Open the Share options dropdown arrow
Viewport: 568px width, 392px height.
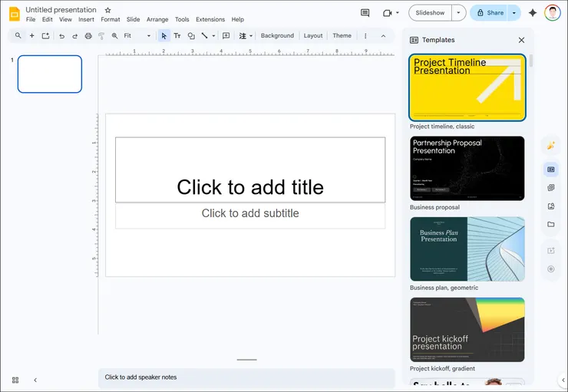pyautogui.click(x=514, y=13)
